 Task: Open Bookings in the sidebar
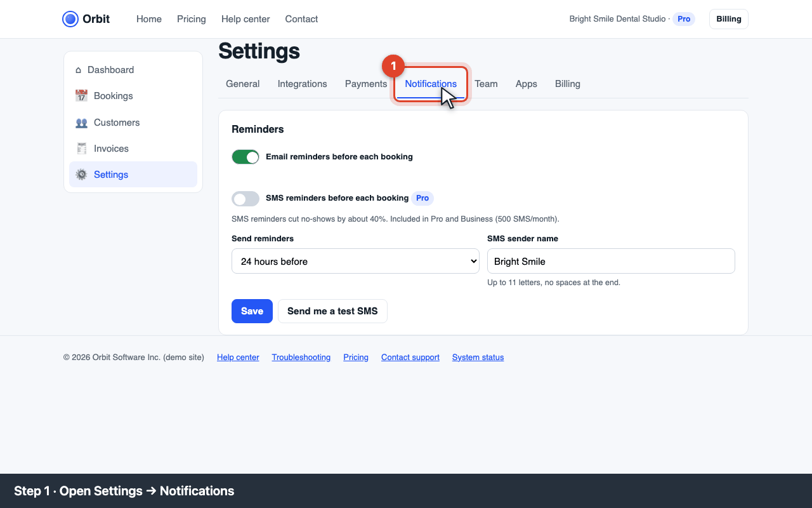coord(133,96)
